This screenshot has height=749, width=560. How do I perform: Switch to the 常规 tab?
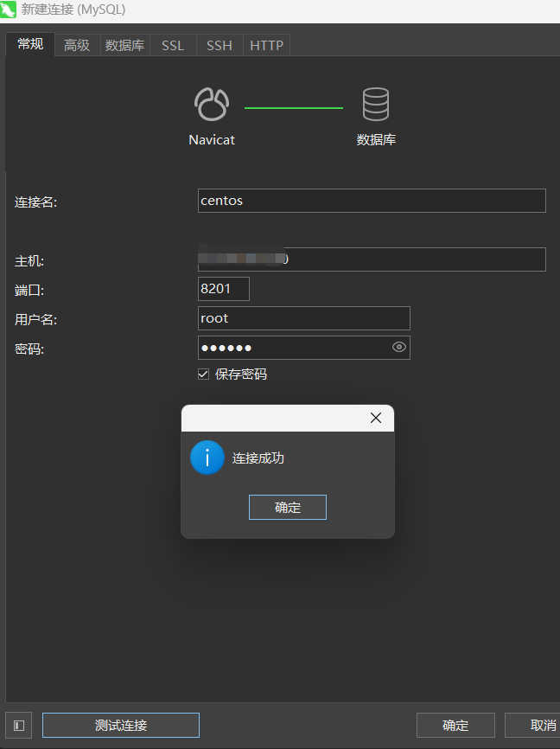click(x=30, y=44)
